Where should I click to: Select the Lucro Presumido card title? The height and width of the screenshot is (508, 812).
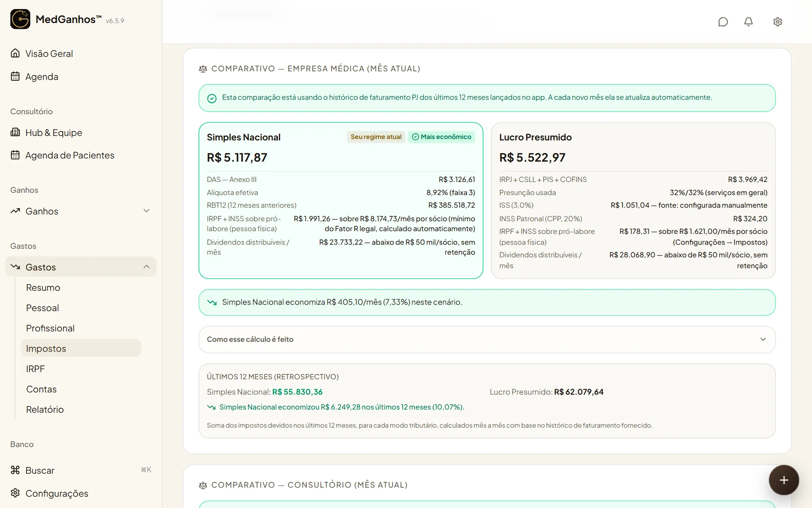pyautogui.click(x=535, y=137)
